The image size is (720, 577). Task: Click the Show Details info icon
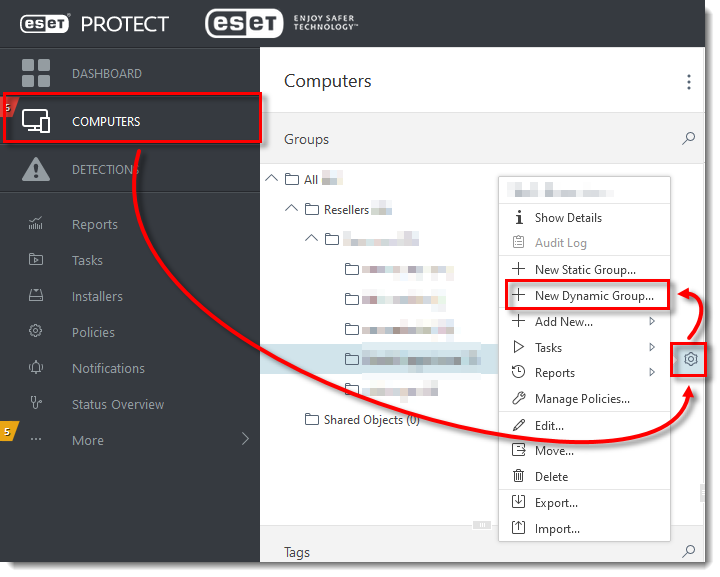pos(519,217)
